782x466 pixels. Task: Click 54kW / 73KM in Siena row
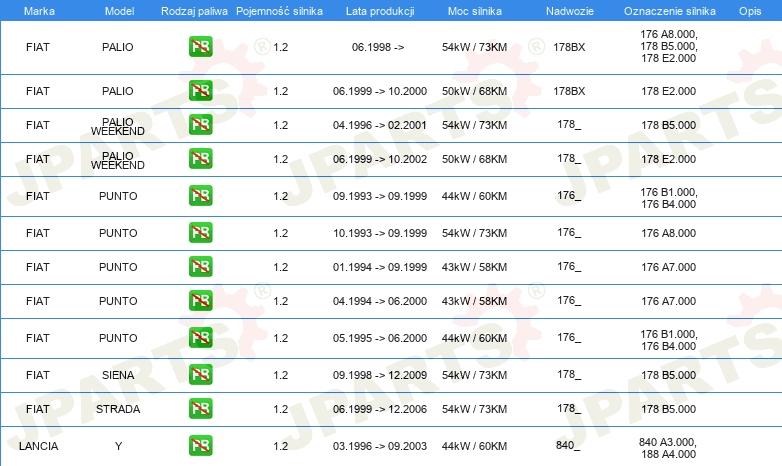point(474,375)
